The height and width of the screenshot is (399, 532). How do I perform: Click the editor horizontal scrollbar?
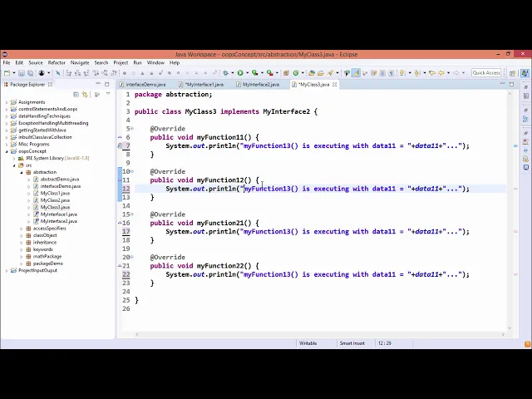pyautogui.click(x=319, y=334)
